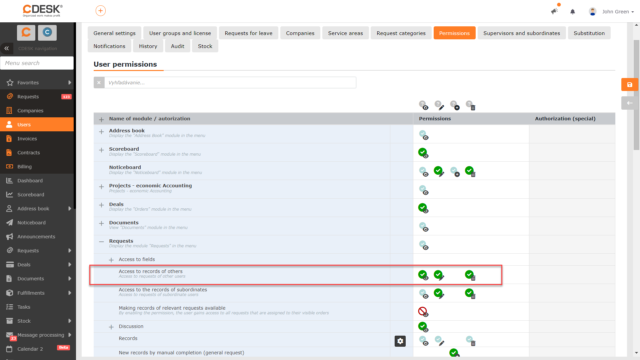Expand all modules via header plus

click(101, 119)
